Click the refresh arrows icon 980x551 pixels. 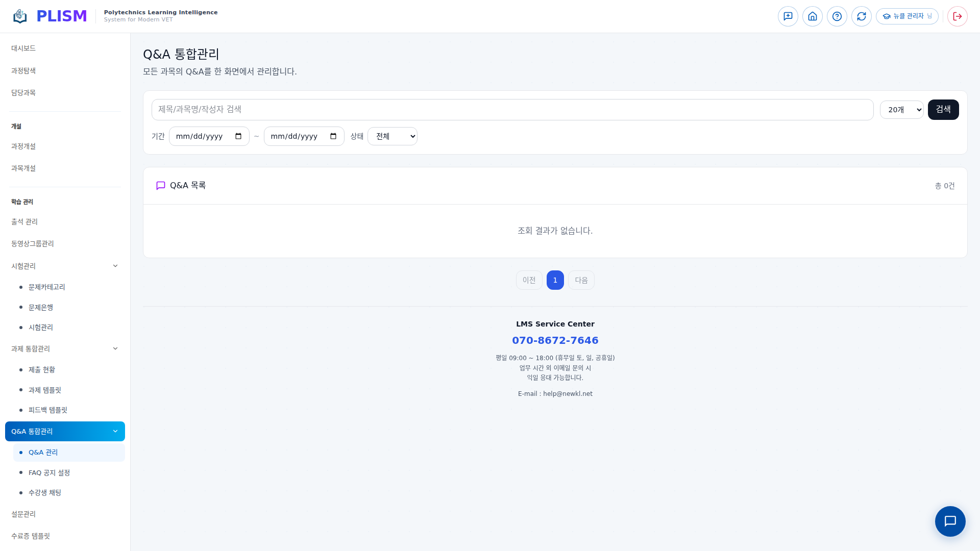(x=861, y=16)
